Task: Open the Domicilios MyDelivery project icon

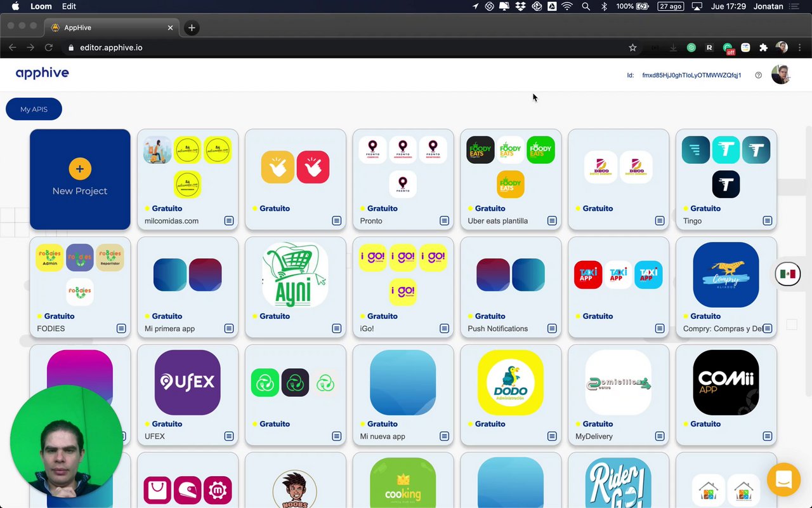Action: 619,382
